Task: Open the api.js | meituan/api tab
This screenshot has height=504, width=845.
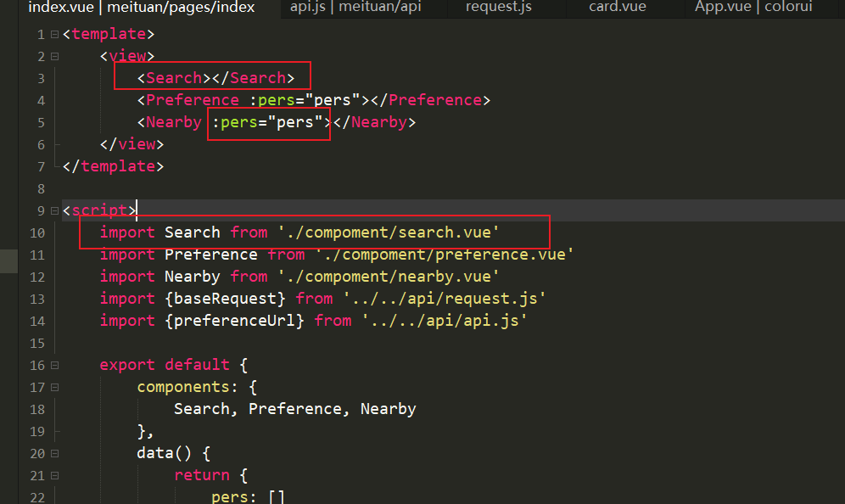Action: [355, 7]
